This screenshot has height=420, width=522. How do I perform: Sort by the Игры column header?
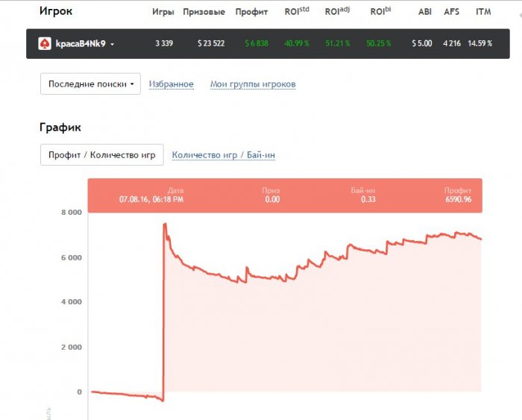pyautogui.click(x=163, y=12)
